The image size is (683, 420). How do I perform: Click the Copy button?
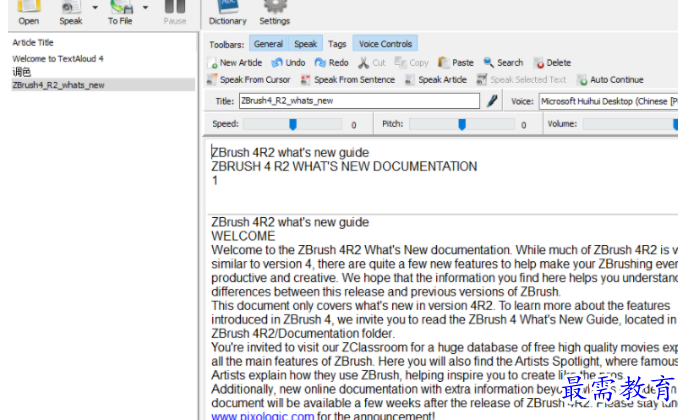(x=412, y=63)
